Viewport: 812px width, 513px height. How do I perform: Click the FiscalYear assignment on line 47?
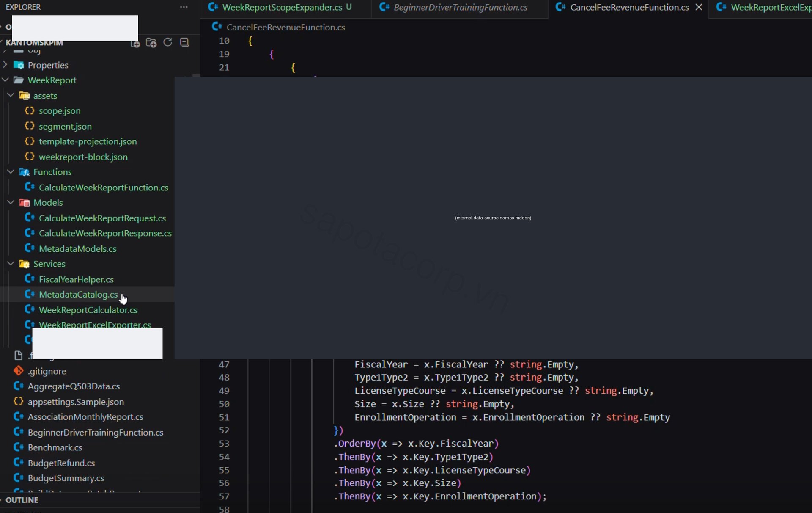point(466,364)
